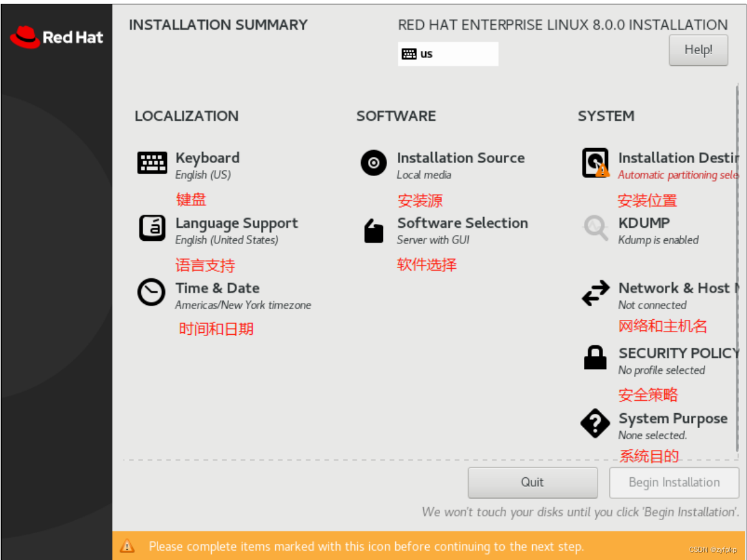Screen dimensions: 747x560
Task: Open the Security Policy padlock icon
Action: click(x=595, y=358)
